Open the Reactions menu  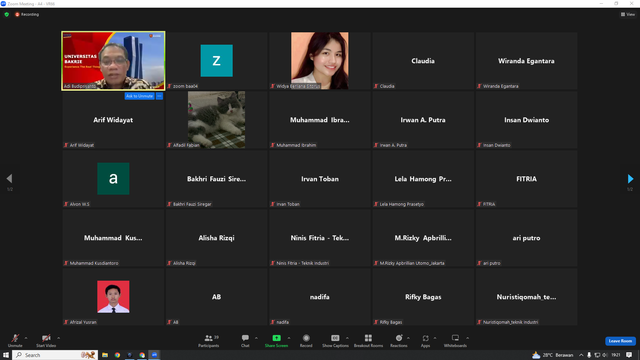pos(399,340)
